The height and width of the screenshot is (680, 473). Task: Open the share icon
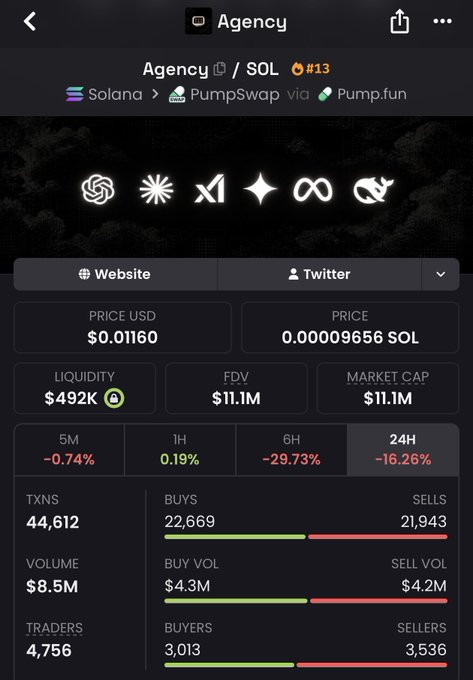coord(399,21)
